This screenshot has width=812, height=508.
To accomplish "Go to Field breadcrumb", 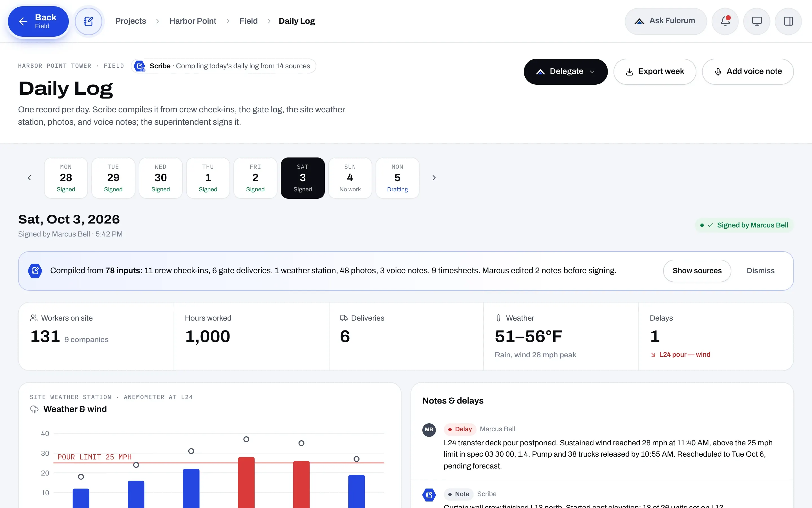I will click(x=248, y=21).
